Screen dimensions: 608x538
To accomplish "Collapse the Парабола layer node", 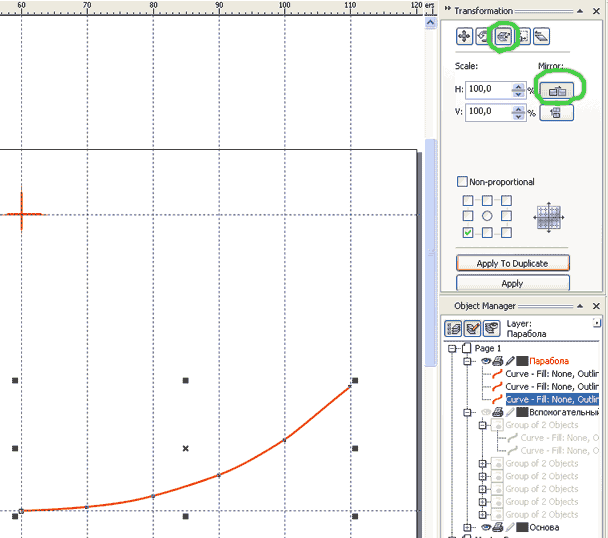I will (x=468, y=361).
